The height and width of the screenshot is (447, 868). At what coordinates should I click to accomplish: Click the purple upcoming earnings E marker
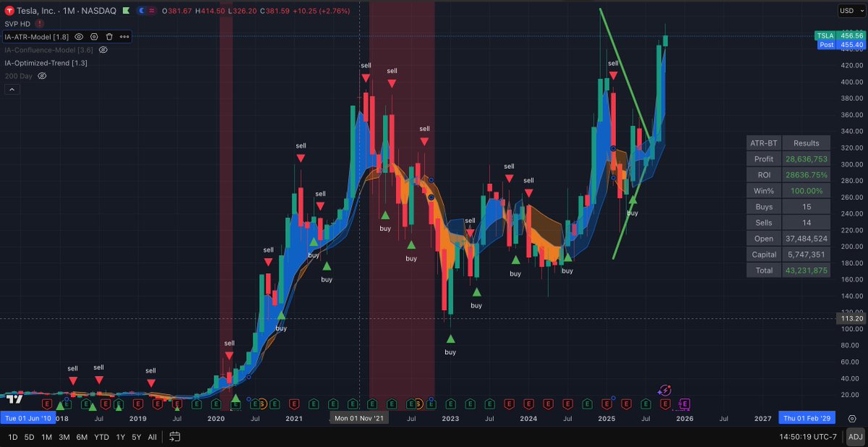[685, 404]
